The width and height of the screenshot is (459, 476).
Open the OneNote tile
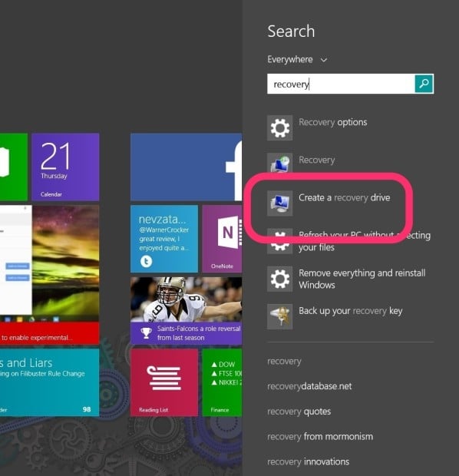(x=222, y=239)
